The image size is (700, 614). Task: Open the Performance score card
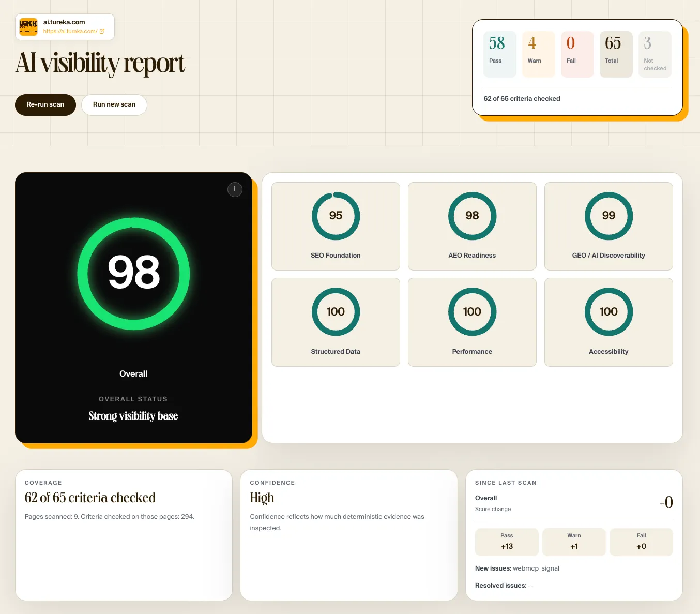coord(472,322)
